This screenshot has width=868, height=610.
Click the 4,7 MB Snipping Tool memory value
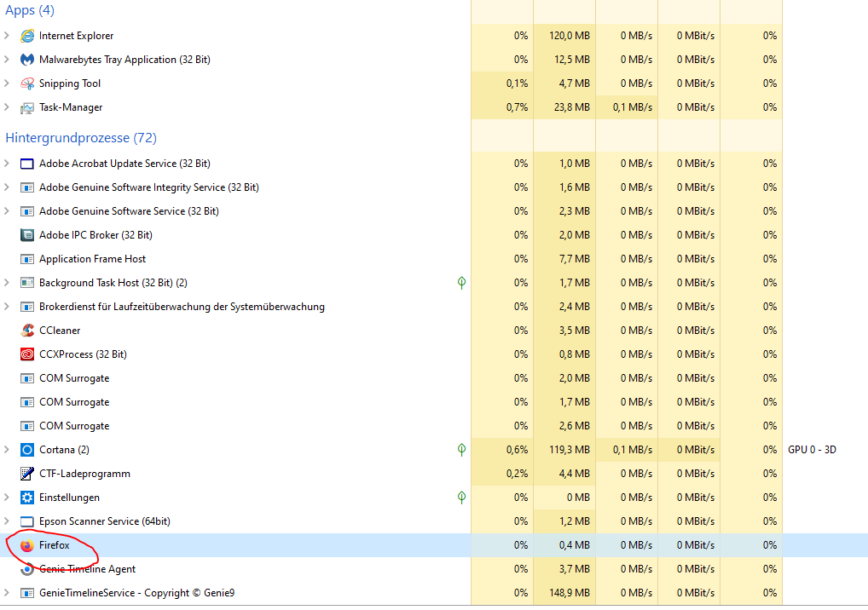[575, 83]
